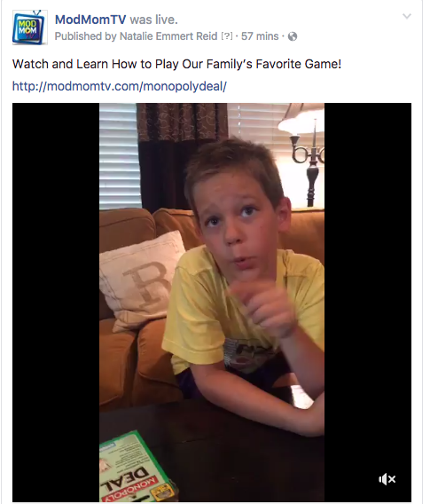Click the 'B' monogram pillow in the video

141,280
